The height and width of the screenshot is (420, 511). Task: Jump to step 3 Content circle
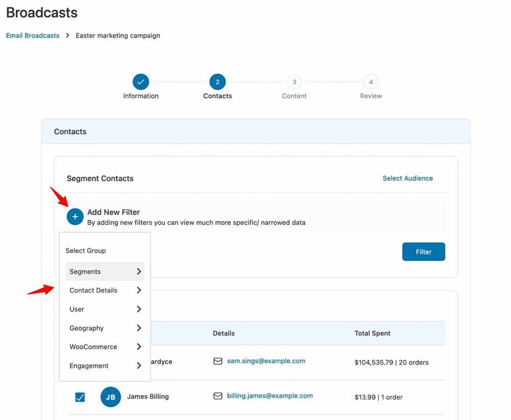pos(294,82)
